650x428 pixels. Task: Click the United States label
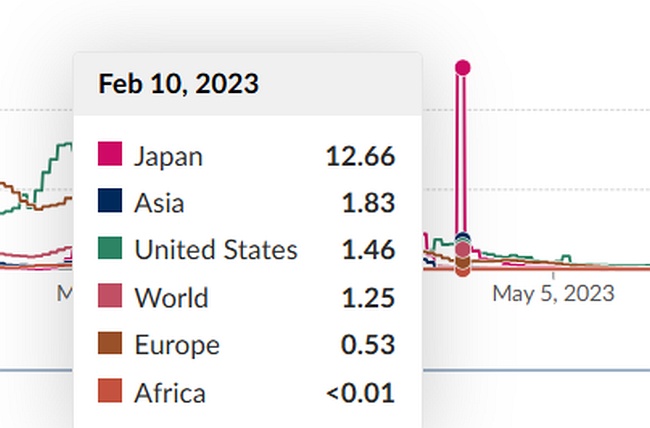[x=215, y=250]
